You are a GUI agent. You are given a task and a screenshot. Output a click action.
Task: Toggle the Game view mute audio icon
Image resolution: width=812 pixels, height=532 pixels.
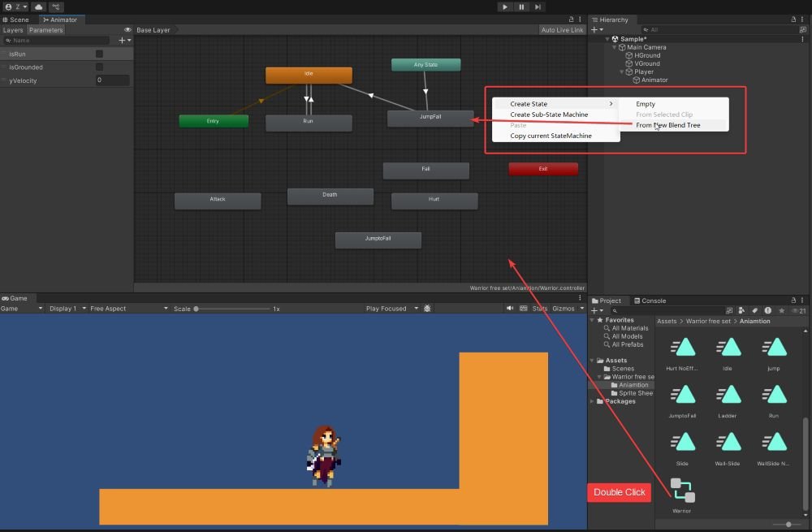(510, 308)
